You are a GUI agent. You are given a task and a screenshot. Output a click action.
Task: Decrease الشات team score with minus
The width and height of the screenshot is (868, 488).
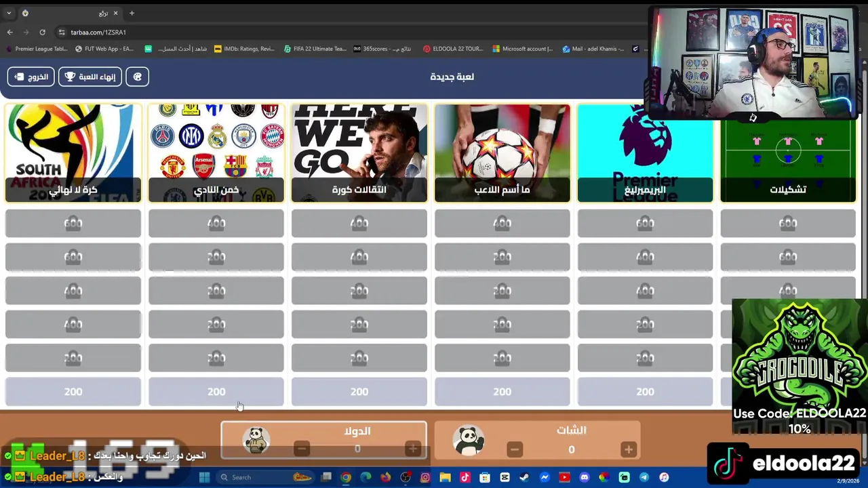point(515,449)
